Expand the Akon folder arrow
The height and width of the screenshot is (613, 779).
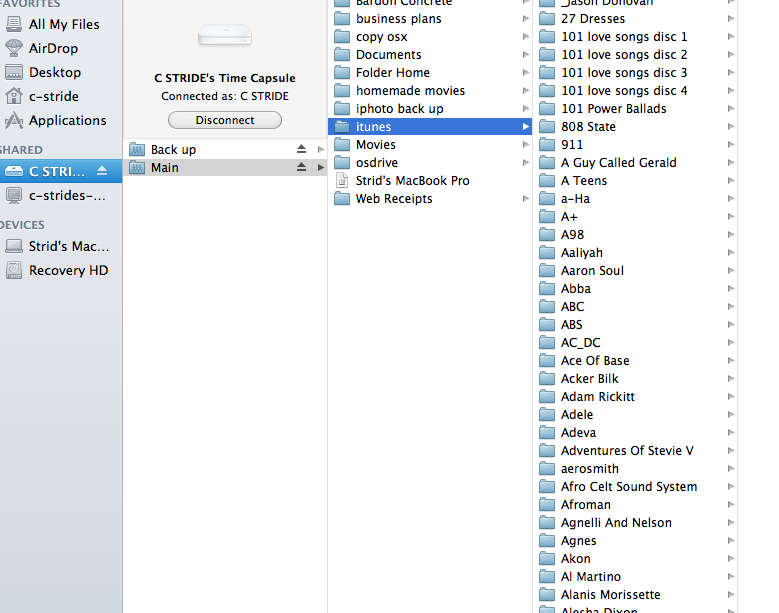tap(730, 559)
